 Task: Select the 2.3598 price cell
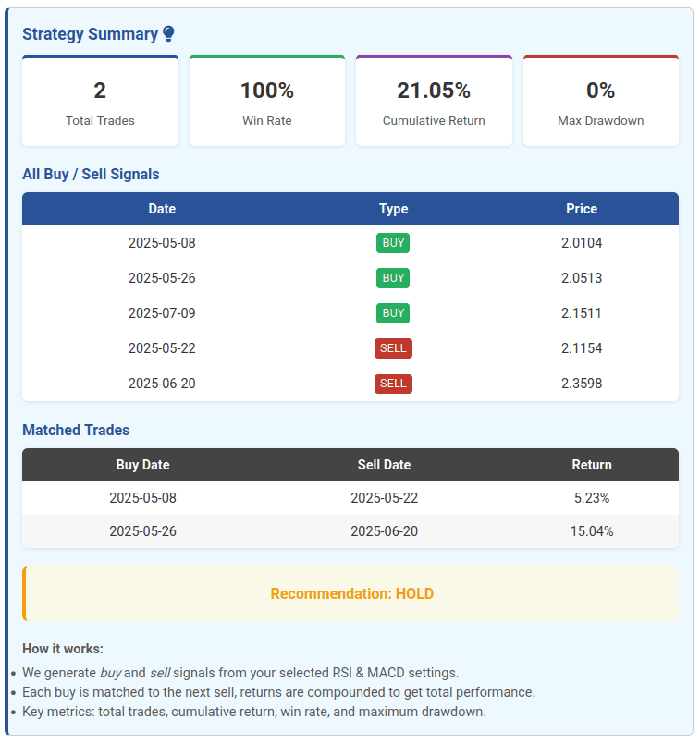[x=582, y=384]
